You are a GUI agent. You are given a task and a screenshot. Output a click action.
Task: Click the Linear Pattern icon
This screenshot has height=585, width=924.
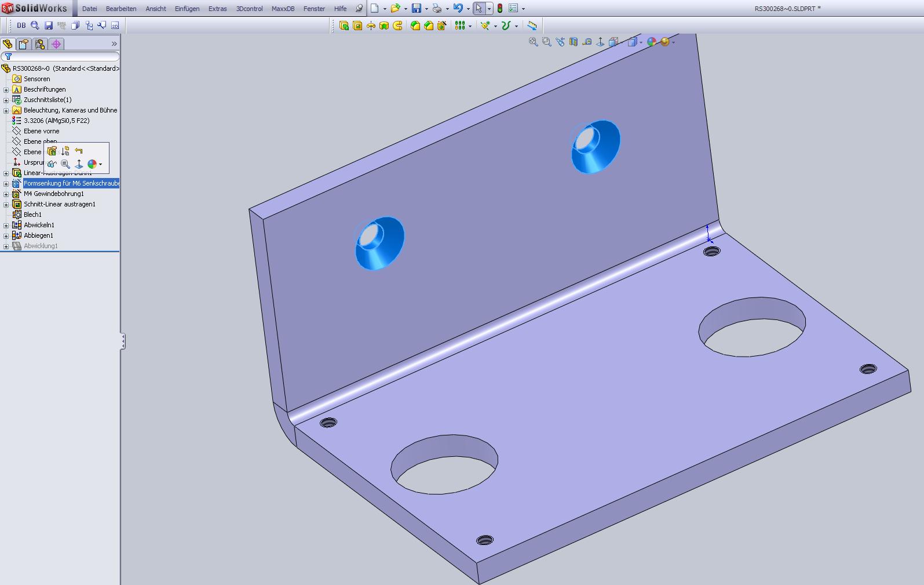[460, 26]
